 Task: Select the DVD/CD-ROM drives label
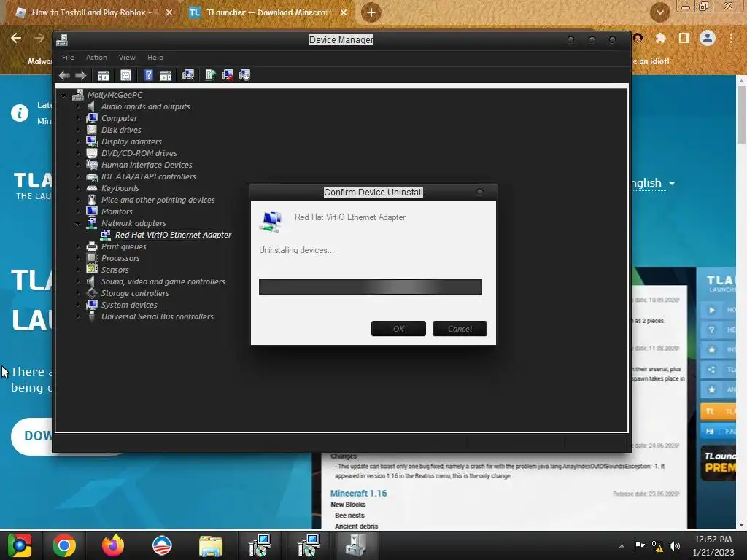(x=139, y=153)
